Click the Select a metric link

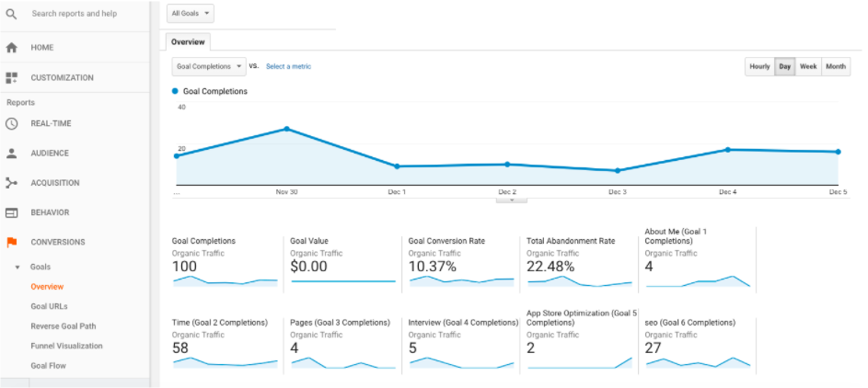click(x=288, y=67)
